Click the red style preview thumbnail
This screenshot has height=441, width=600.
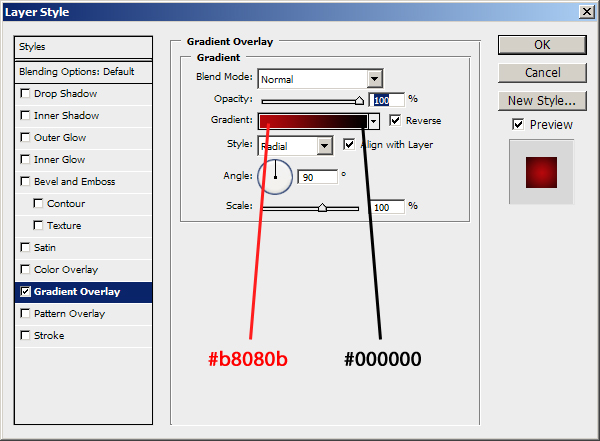(541, 172)
